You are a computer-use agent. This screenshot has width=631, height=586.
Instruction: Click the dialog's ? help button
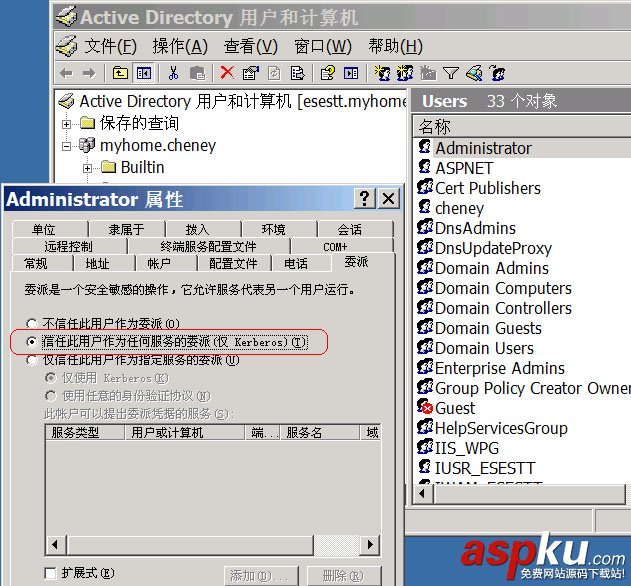[x=365, y=198]
